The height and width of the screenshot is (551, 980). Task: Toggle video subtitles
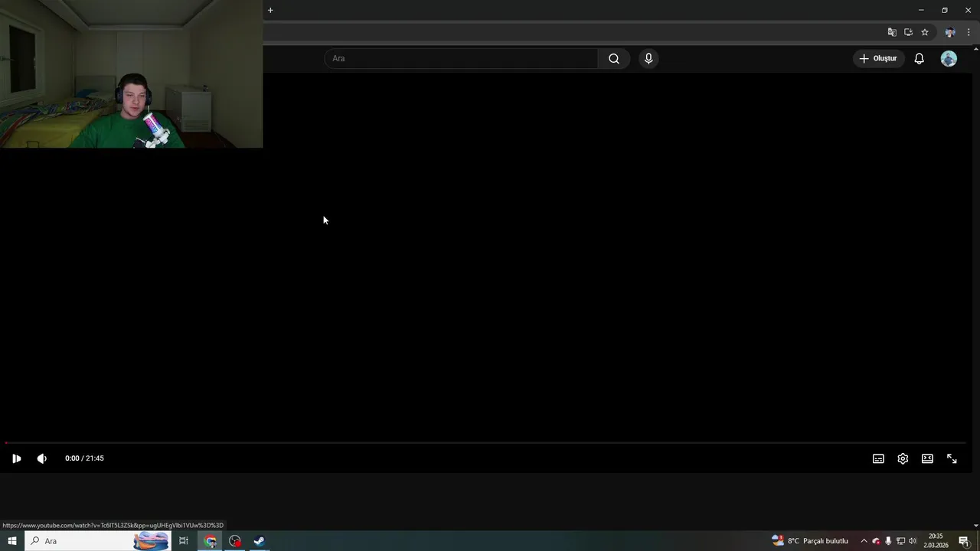878,458
